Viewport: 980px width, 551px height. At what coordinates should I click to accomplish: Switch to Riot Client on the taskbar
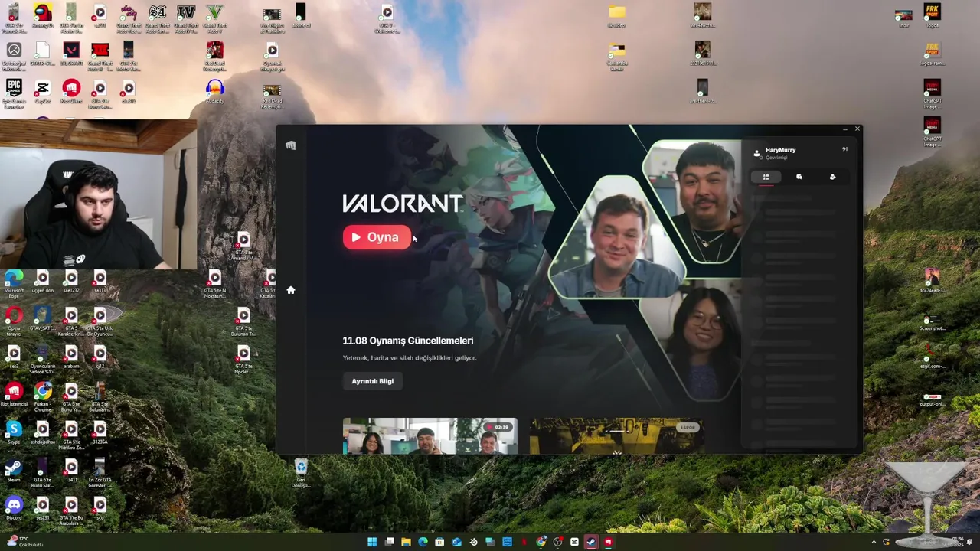click(x=608, y=542)
